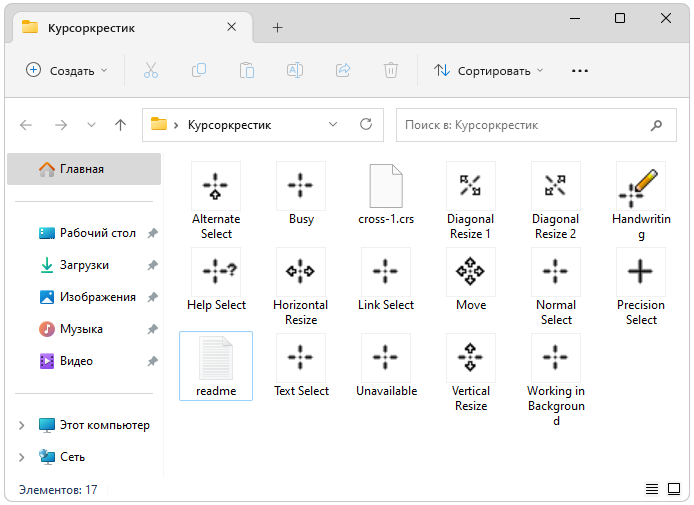694x505 pixels.
Task: Unpin Изображения via its pin icon
Action: (152, 297)
